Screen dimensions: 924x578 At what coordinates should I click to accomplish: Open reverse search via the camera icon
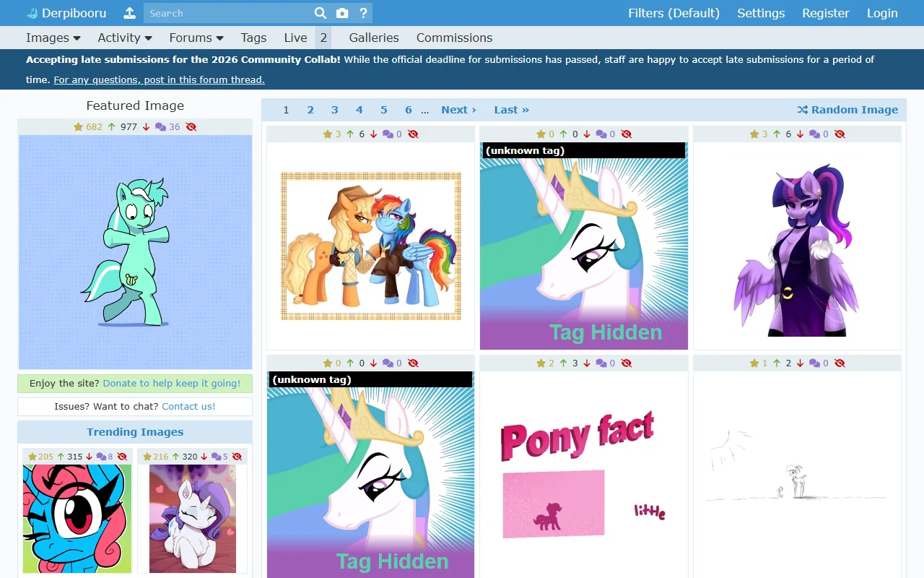pos(342,12)
